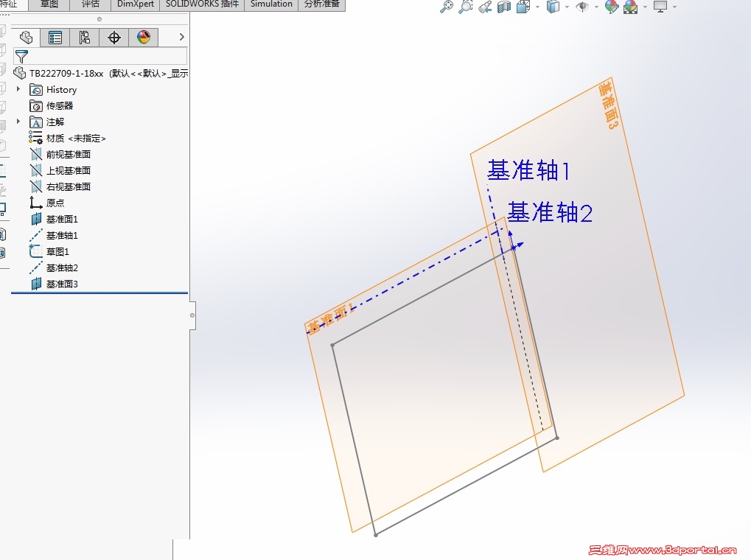Image resolution: width=751 pixels, height=560 pixels.
Task: Select 原点 origin in tree
Action: coord(55,203)
